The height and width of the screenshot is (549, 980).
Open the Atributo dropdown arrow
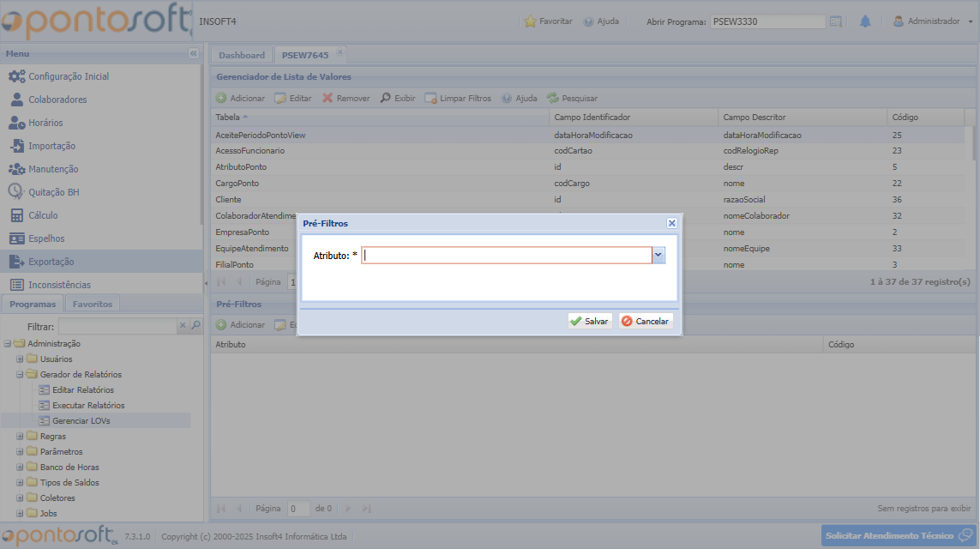click(658, 255)
